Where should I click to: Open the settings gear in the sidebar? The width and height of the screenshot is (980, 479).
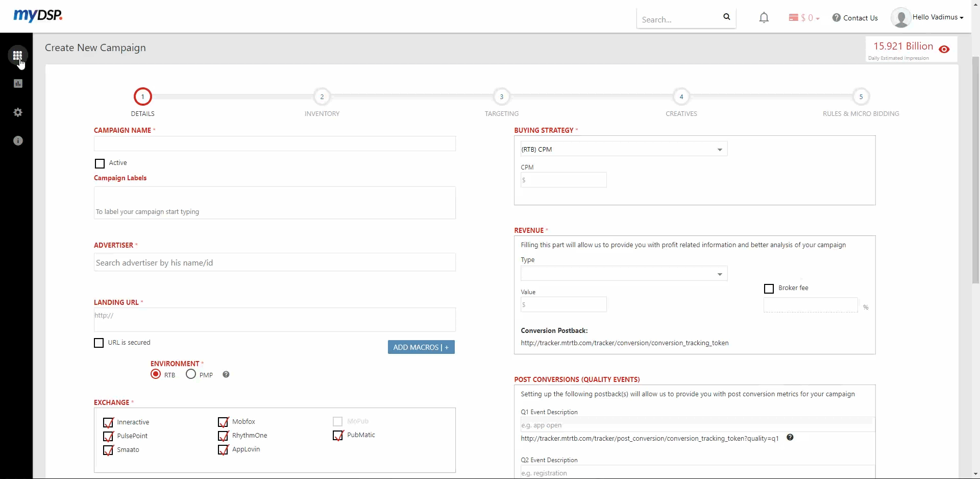click(18, 112)
